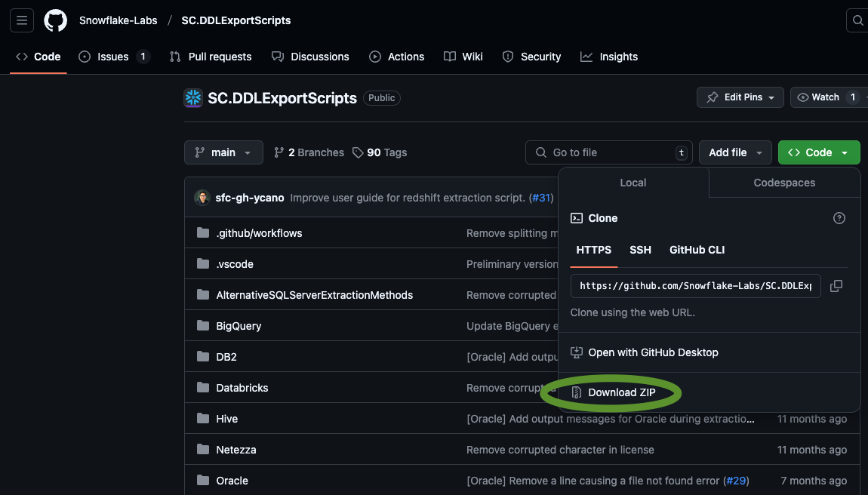Open the BigQuery folder

click(239, 326)
